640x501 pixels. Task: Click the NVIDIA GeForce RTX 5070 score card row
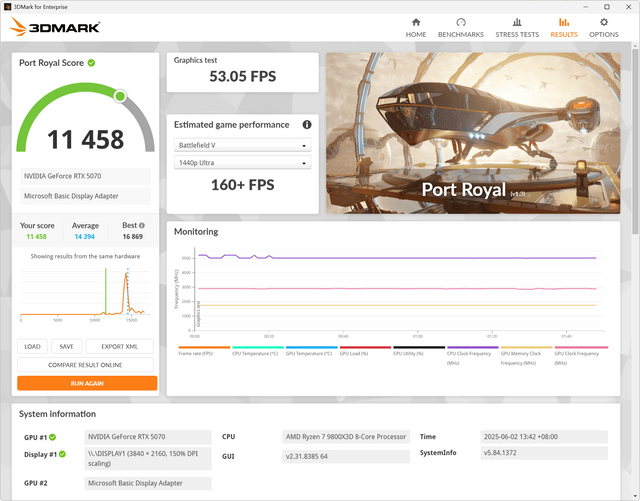85,176
